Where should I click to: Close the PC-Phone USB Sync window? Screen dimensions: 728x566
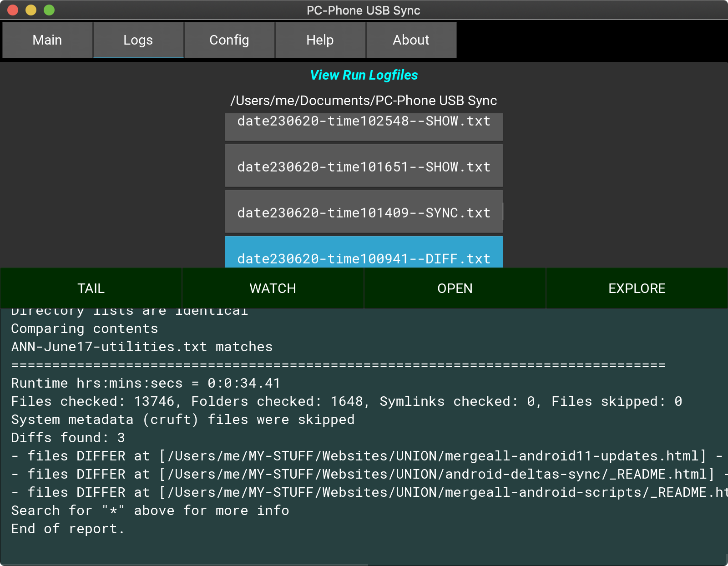pyautogui.click(x=13, y=10)
